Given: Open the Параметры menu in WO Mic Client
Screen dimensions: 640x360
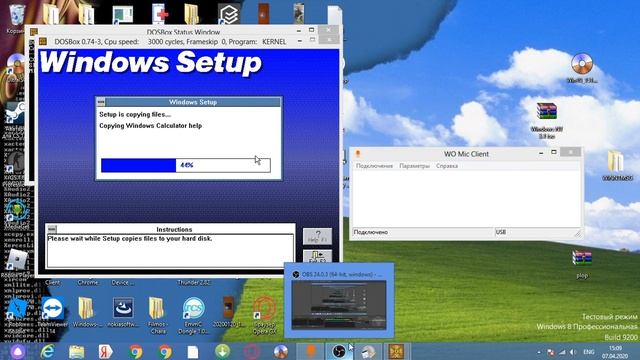Looking at the screenshot, I should click(x=414, y=166).
